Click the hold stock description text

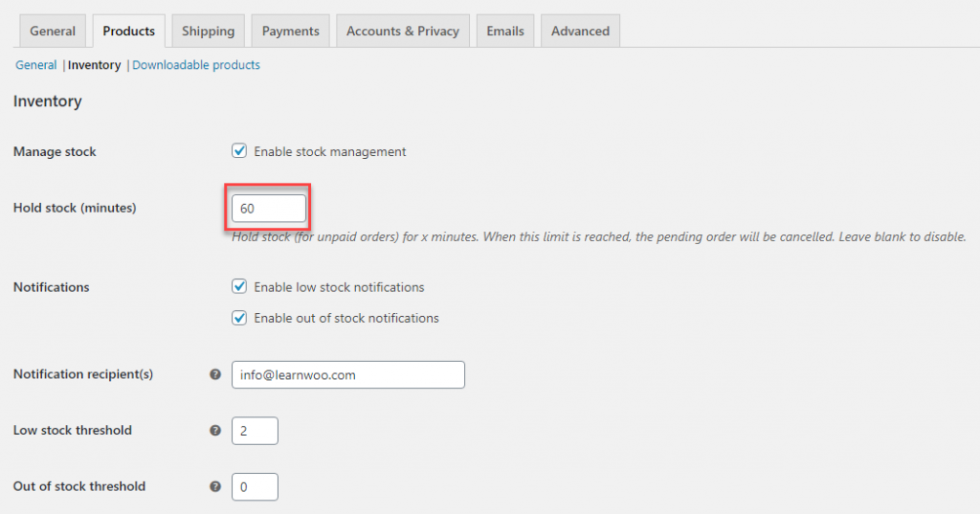point(599,237)
